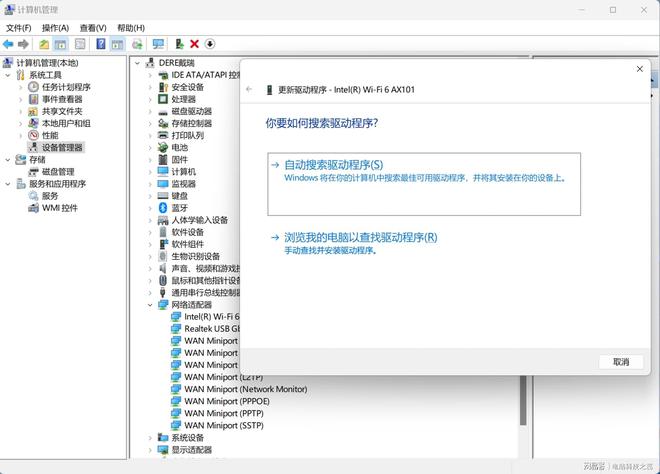Open the View (查看) menu
This screenshot has height=474, width=660.
click(x=93, y=28)
